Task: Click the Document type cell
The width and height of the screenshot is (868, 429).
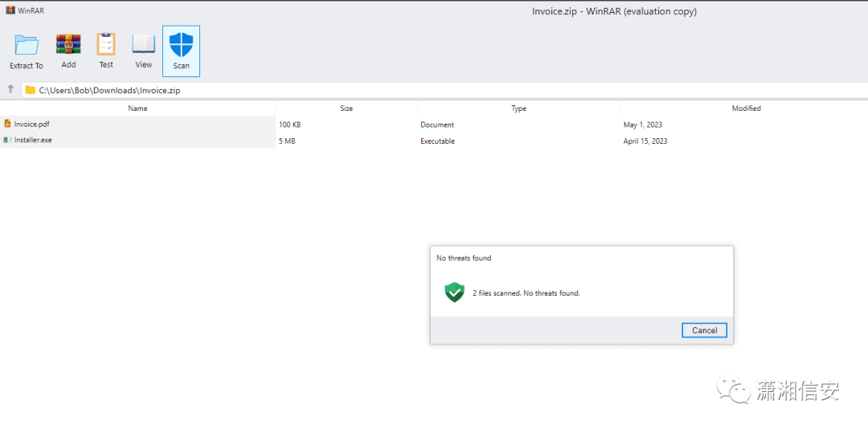Action: (x=437, y=125)
